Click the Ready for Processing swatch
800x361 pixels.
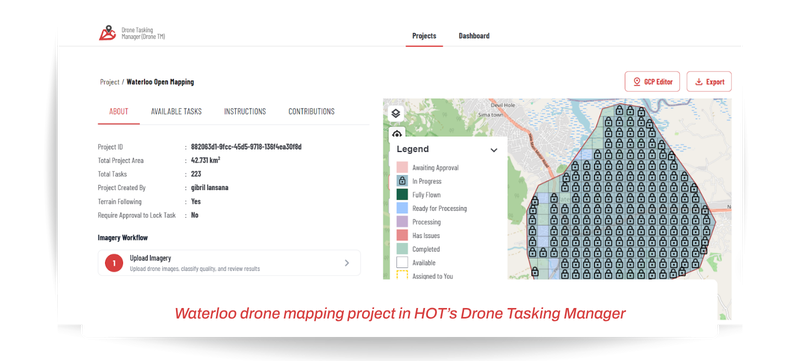pos(402,208)
